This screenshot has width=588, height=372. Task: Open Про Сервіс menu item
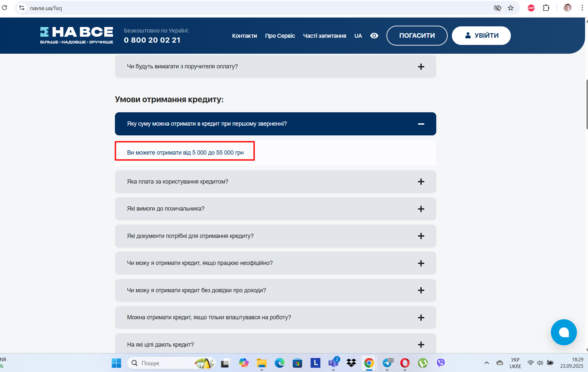pos(280,36)
